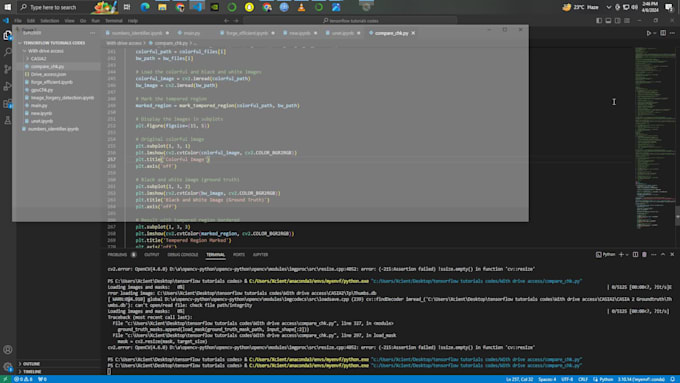The width and height of the screenshot is (680, 383).
Task: Expand the CASIA2 folder
Action: [x=38, y=59]
